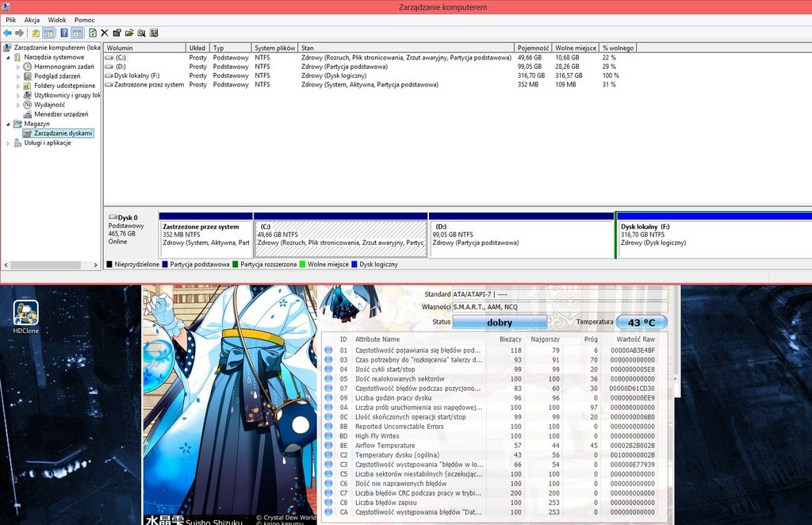
Task: Toggle the show/hide console tree button
Action: point(48,33)
